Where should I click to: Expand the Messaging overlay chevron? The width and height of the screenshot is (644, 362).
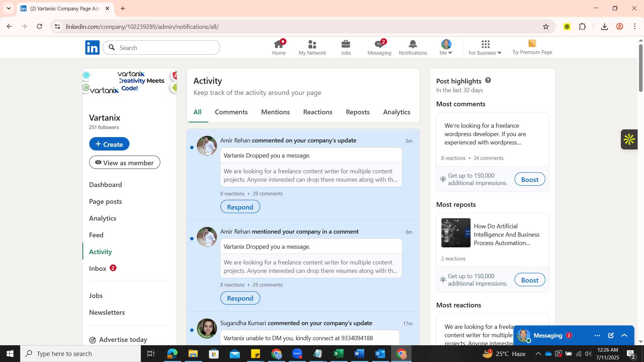(624, 336)
